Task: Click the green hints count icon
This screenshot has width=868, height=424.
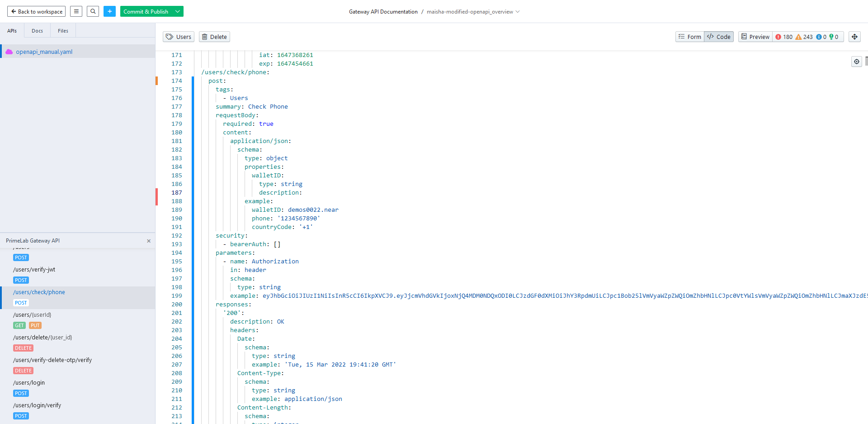Action: point(831,37)
